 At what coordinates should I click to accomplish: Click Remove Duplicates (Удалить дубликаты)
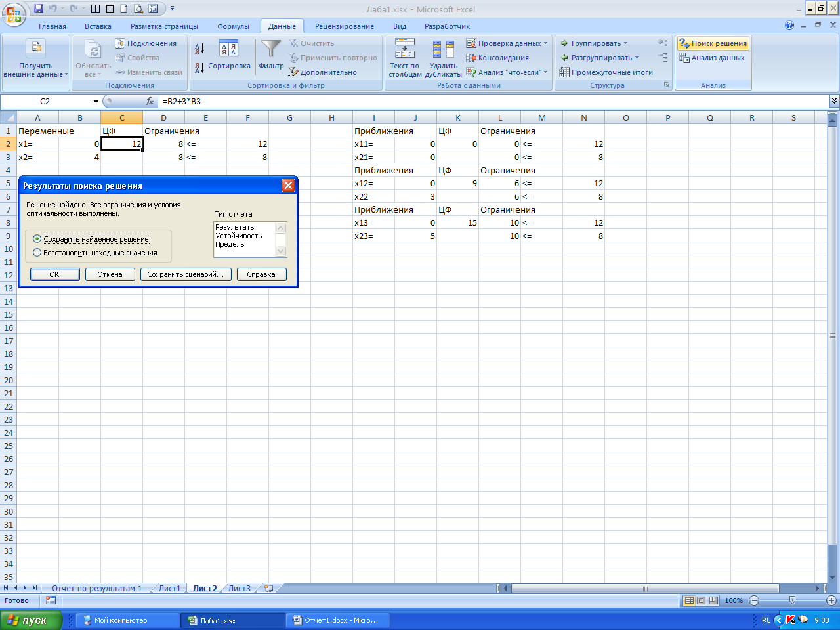point(444,58)
